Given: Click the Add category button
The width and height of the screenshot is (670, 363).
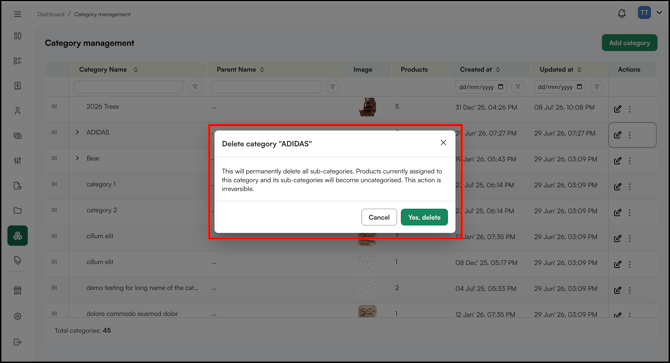Looking at the screenshot, I should point(629,43).
